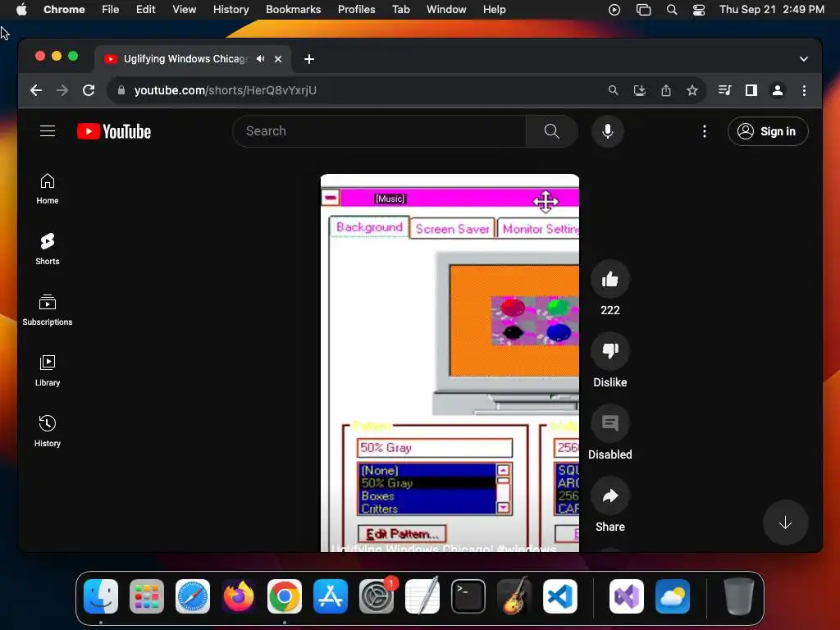Viewport: 840px width, 630px height.
Task: Open the History menu in menu bar
Action: (x=231, y=10)
